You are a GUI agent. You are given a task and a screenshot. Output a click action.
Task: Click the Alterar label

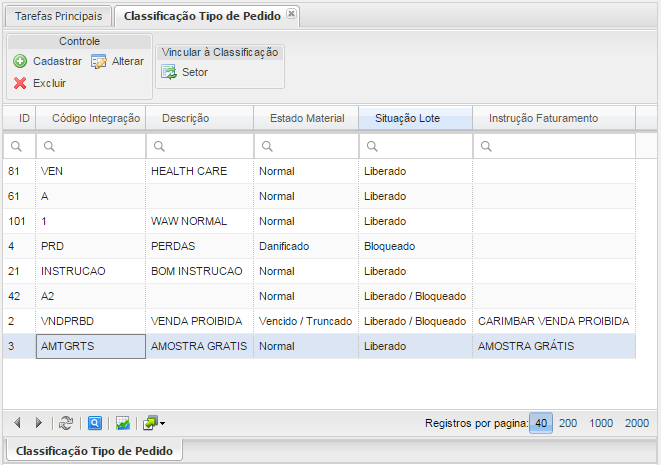pos(128,61)
